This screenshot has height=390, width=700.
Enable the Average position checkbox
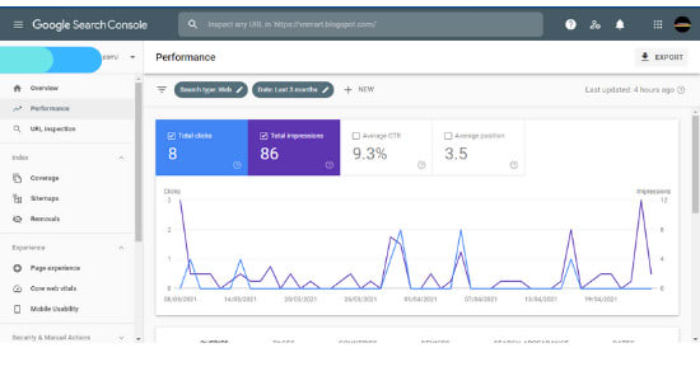tap(448, 136)
